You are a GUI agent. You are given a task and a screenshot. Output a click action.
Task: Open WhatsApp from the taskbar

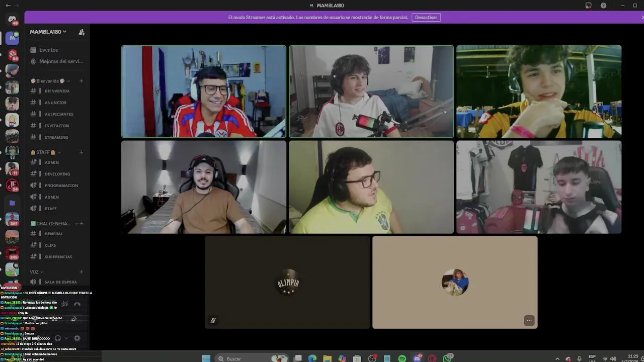click(x=447, y=358)
